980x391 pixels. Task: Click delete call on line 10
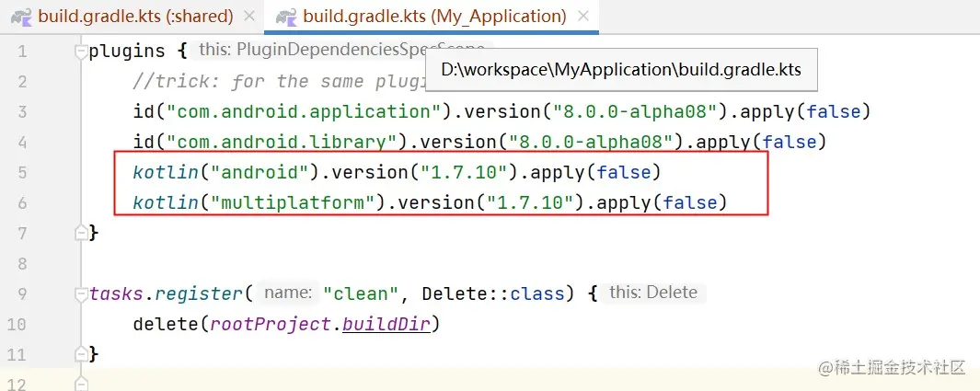coord(166,324)
